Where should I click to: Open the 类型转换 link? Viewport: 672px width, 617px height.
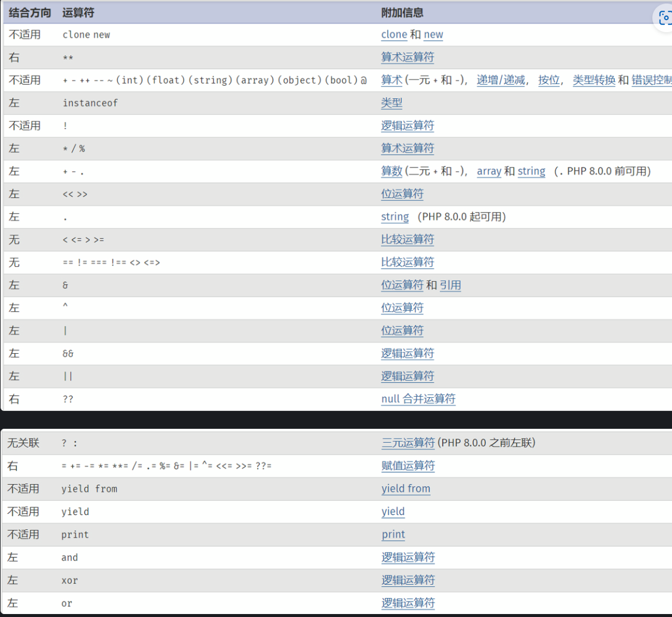[593, 80]
